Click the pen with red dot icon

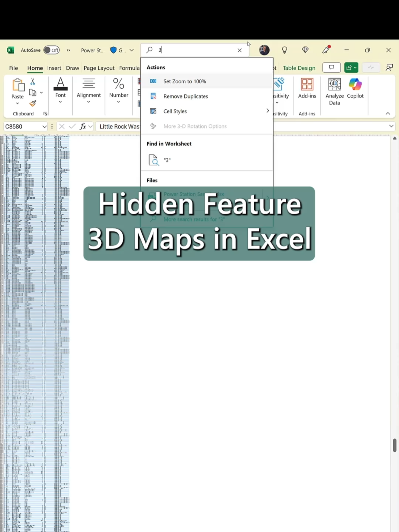click(x=326, y=50)
